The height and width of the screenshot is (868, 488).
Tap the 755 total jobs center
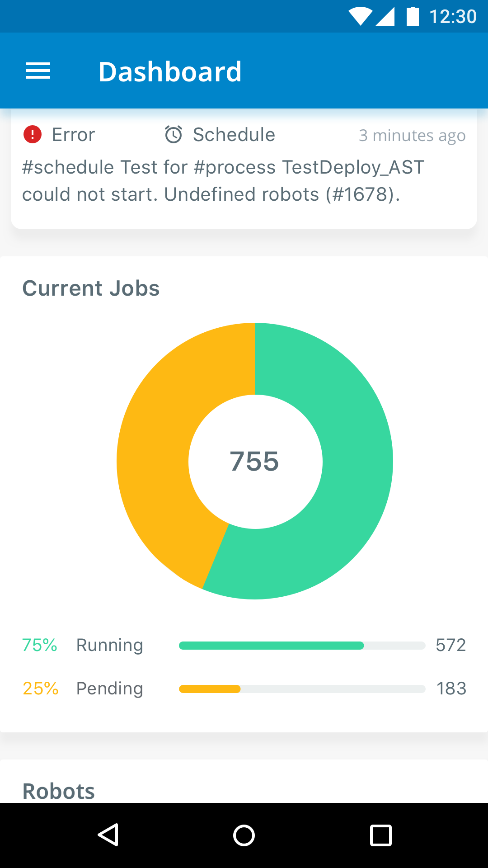(254, 462)
